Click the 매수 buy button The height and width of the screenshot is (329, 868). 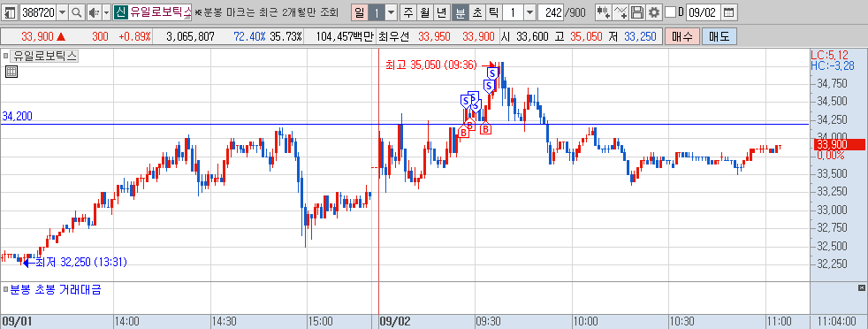coord(682,36)
